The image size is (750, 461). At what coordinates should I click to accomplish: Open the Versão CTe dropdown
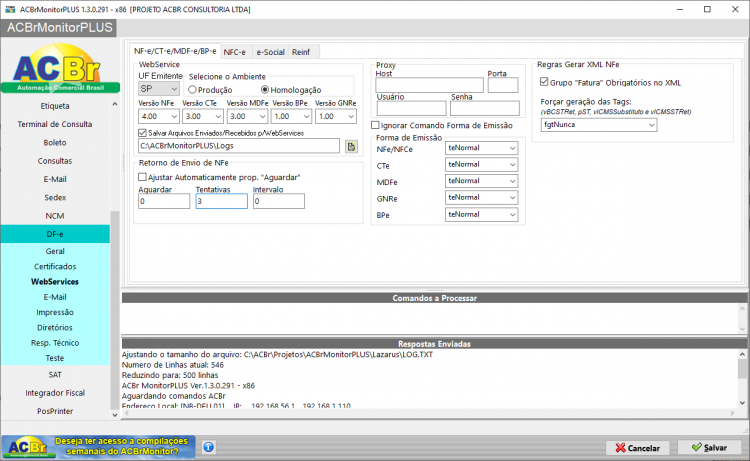tap(203, 116)
